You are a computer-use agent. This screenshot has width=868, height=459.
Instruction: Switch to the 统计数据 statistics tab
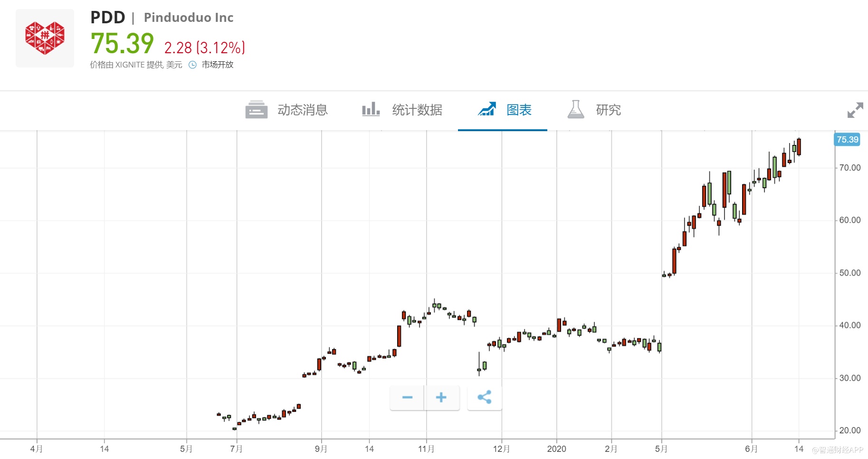pos(417,110)
